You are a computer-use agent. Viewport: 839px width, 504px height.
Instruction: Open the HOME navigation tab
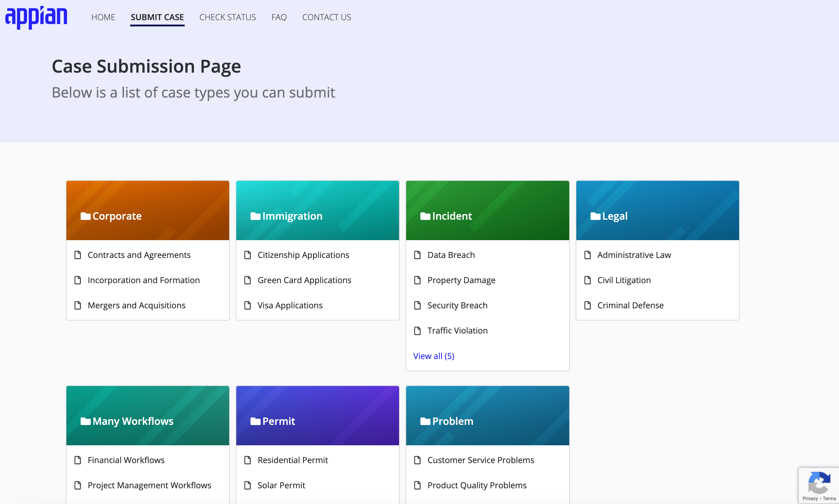[103, 17]
